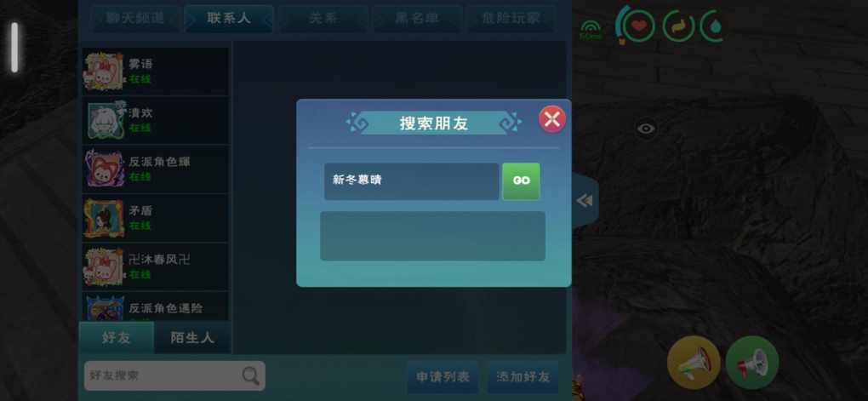Click the green GO search button
The width and height of the screenshot is (868, 401).
[x=521, y=180]
